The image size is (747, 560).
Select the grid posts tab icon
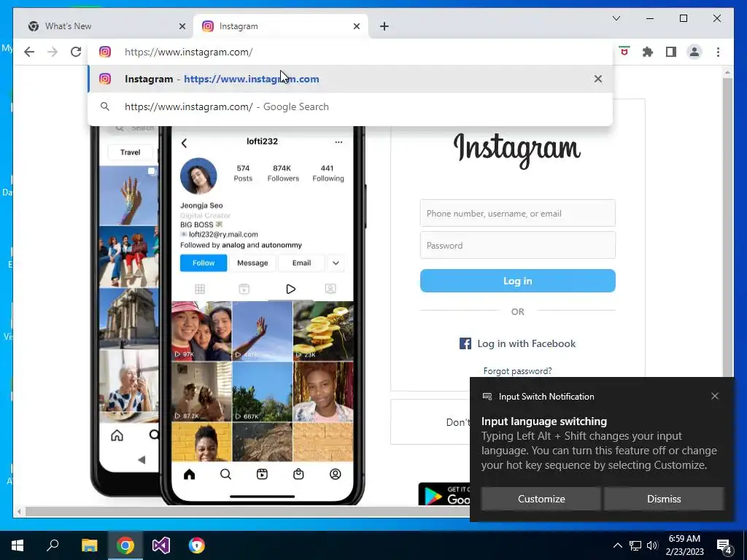[x=200, y=289]
